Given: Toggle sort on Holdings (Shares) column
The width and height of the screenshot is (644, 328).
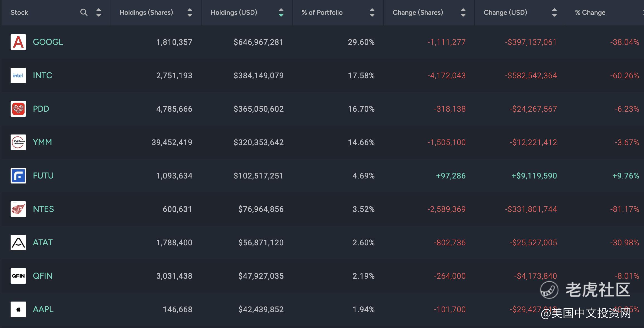Looking at the screenshot, I should click(x=190, y=12).
